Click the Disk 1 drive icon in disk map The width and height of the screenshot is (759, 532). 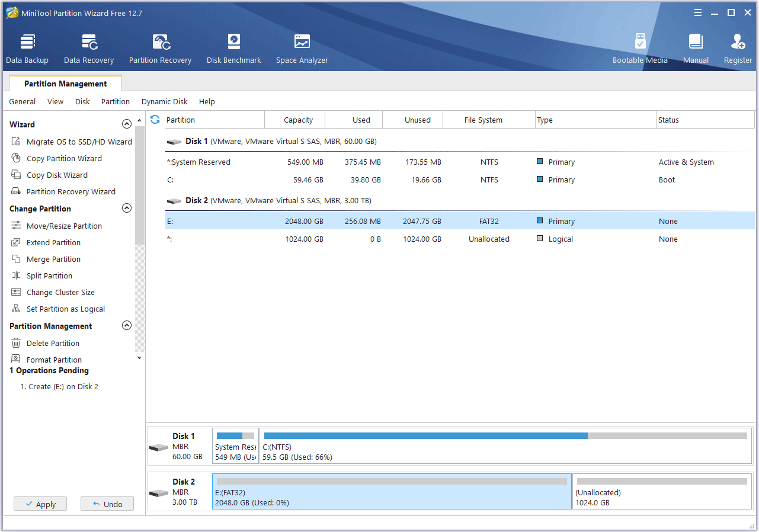tap(159, 447)
